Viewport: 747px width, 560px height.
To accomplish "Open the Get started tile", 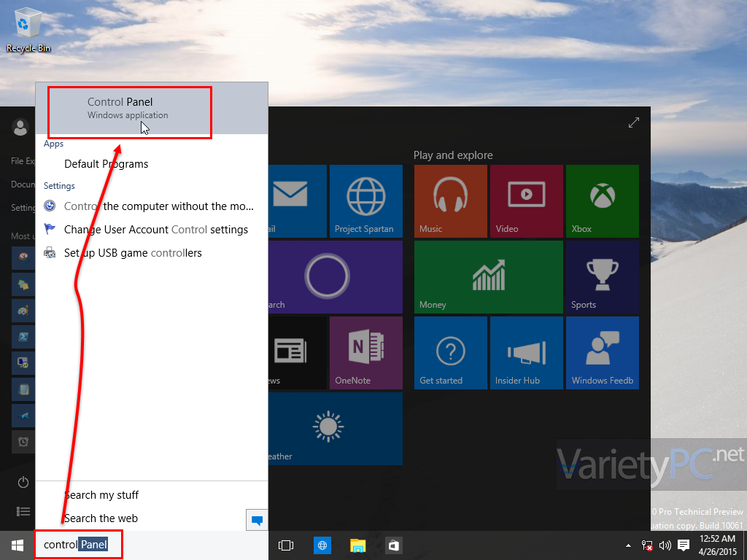I will tap(451, 353).
